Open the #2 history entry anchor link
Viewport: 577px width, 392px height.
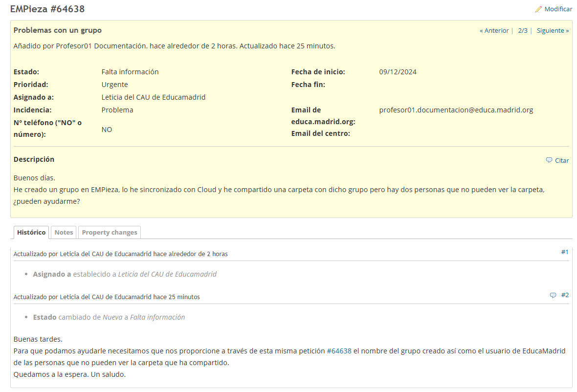[x=565, y=295]
